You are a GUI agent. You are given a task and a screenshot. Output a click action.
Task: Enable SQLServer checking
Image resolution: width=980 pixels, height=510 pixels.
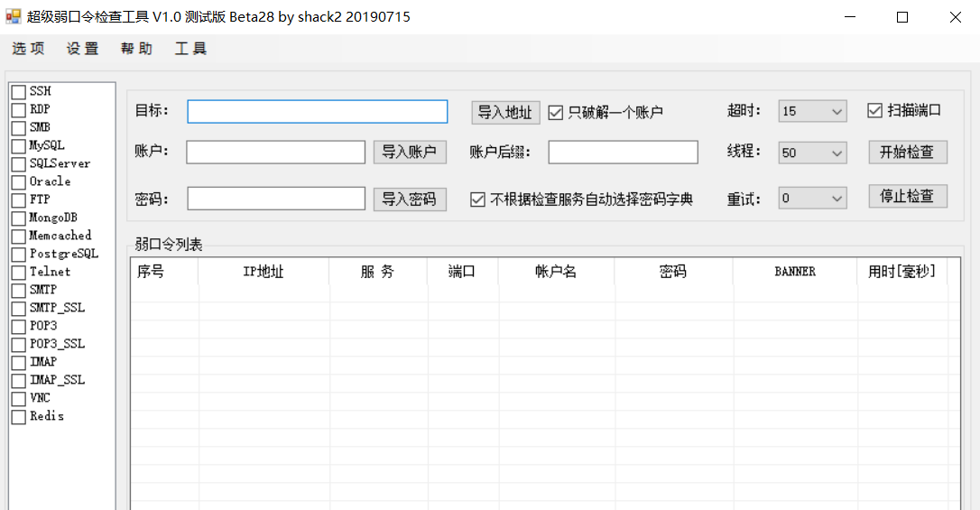click(19, 164)
